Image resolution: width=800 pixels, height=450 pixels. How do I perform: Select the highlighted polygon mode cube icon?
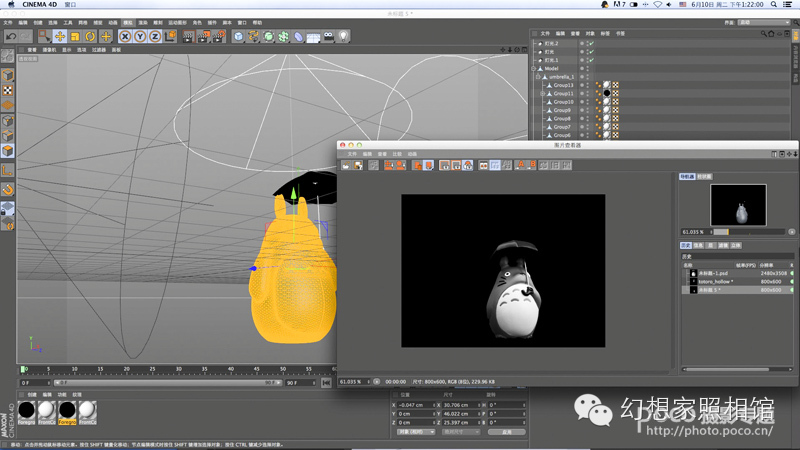(8, 151)
